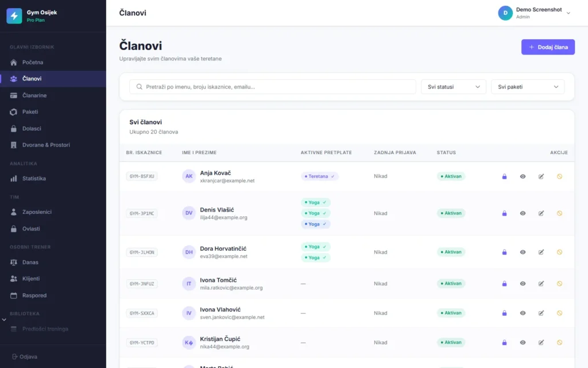The image size is (588, 368).
Task: Click lock icon in Anja Kovač row
Action: (x=504, y=177)
